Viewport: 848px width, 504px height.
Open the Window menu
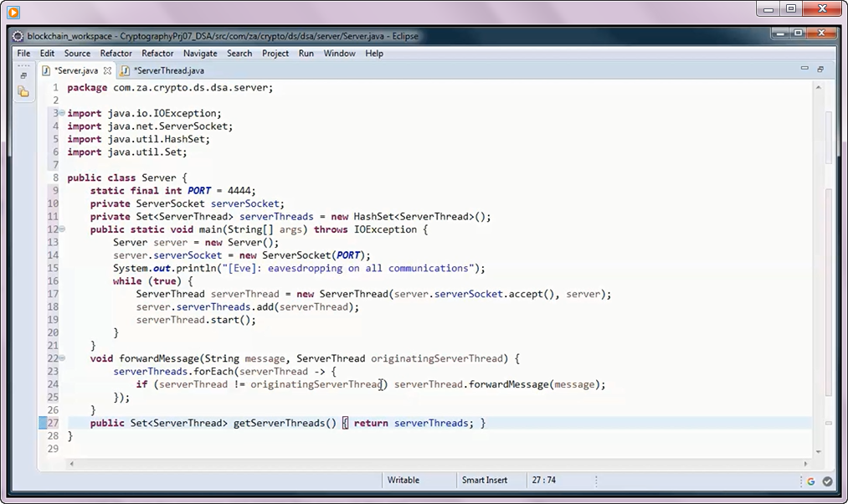[340, 54]
